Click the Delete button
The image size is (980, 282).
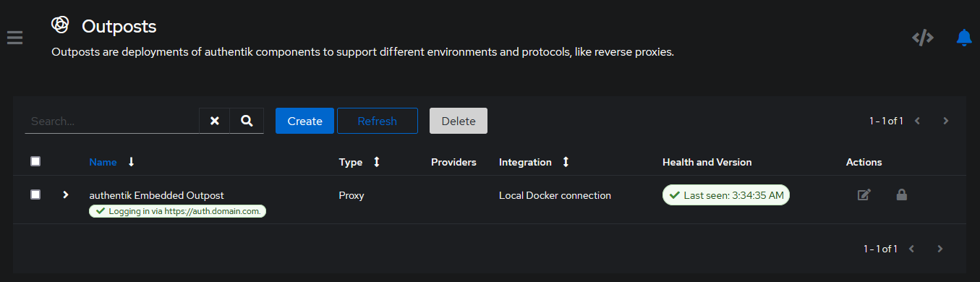tap(459, 121)
